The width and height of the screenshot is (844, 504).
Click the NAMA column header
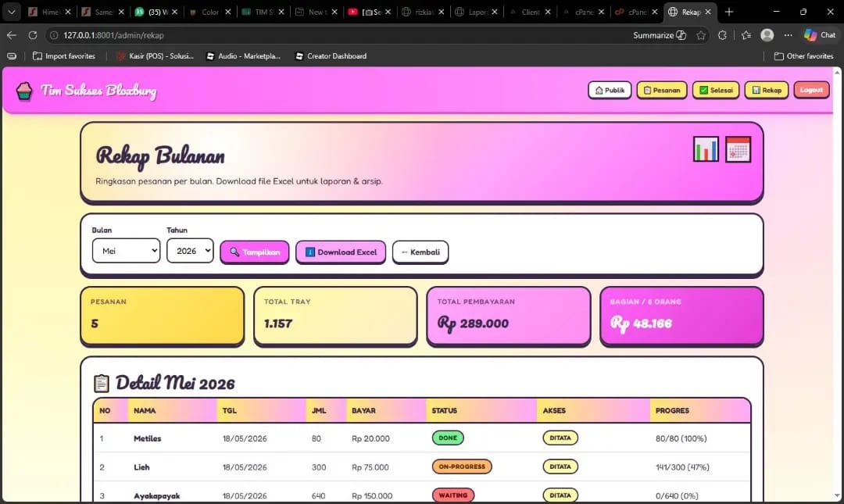tap(145, 410)
